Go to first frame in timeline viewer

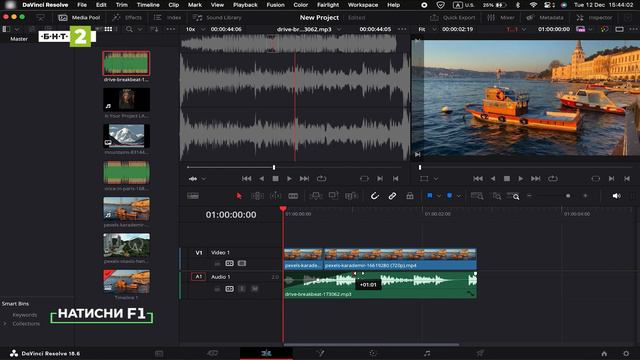(x=478, y=179)
